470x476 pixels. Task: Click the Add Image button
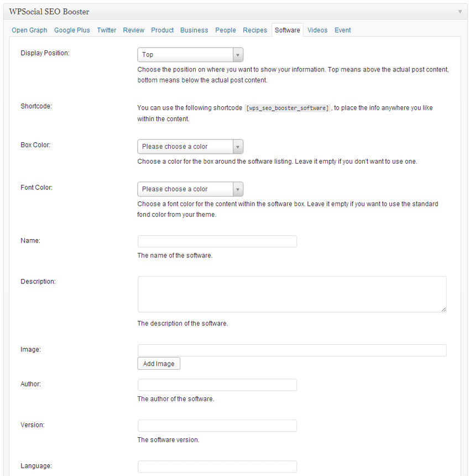(x=159, y=364)
